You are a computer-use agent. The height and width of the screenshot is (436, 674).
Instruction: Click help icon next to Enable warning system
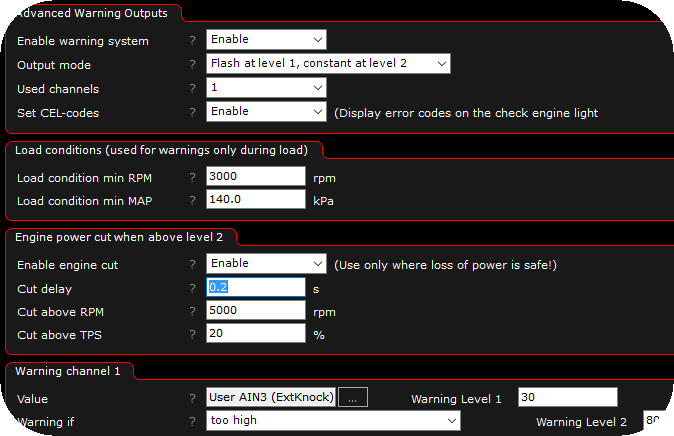point(192,40)
